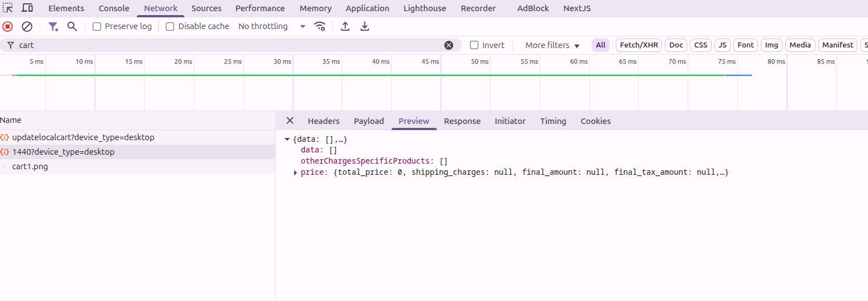Close the request details pane

290,121
